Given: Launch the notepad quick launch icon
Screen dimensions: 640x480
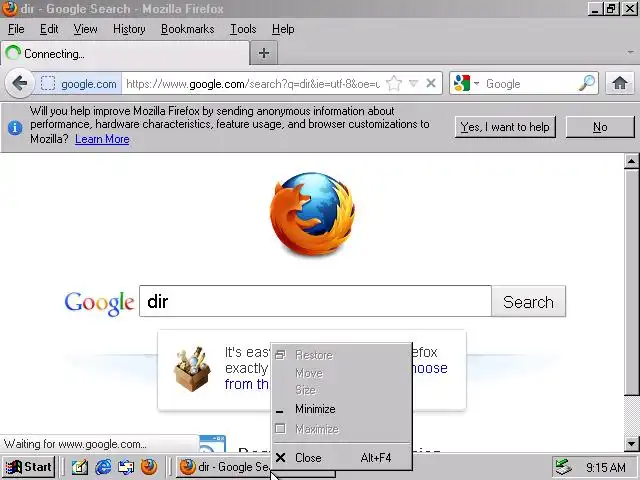Looking at the screenshot, I should (x=80, y=467).
